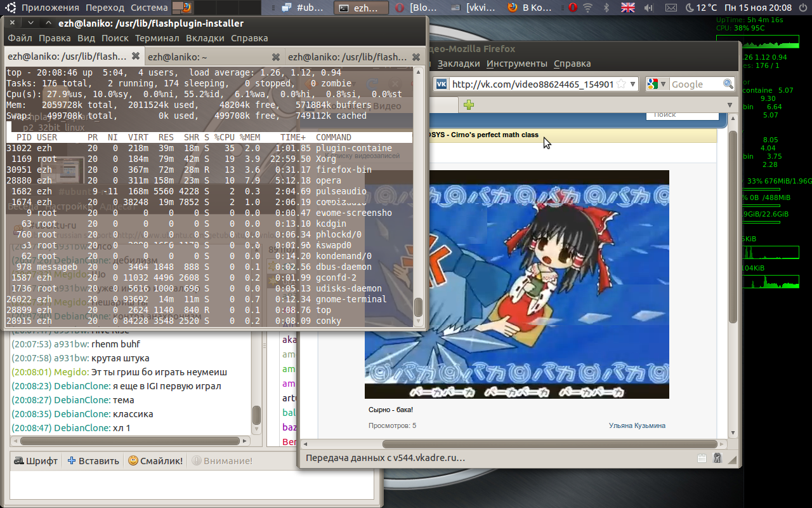Open the Переход panel menu
The image size is (812, 508).
tap(105, 8)
